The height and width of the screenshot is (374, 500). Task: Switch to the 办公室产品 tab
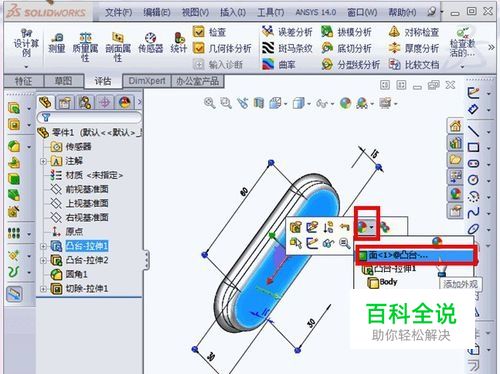tap(197, 81)
